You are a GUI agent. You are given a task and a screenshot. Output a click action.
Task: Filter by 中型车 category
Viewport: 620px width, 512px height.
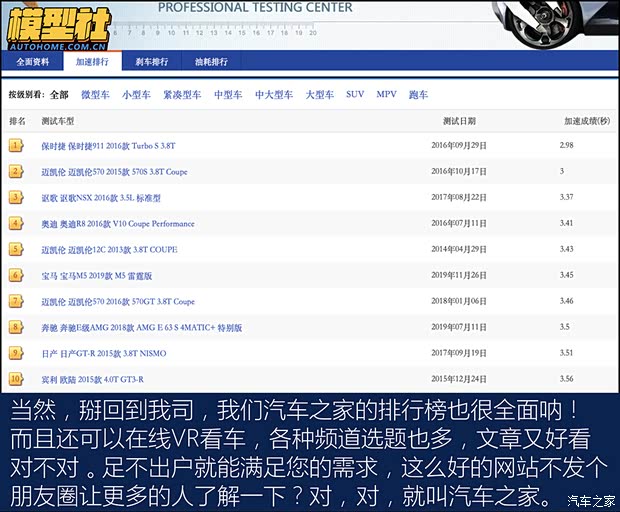coord(228,95)
